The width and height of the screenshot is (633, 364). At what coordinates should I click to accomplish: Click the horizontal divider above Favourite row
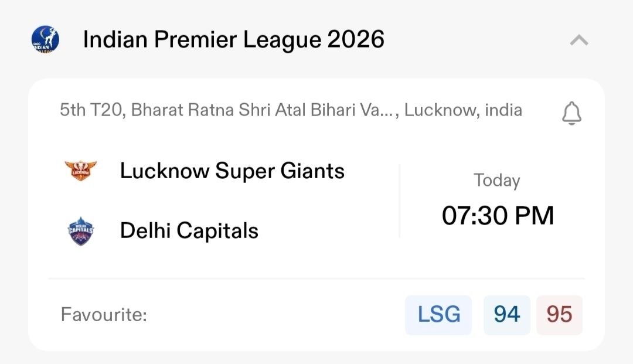pyautogui.click(x=316, y=278)
